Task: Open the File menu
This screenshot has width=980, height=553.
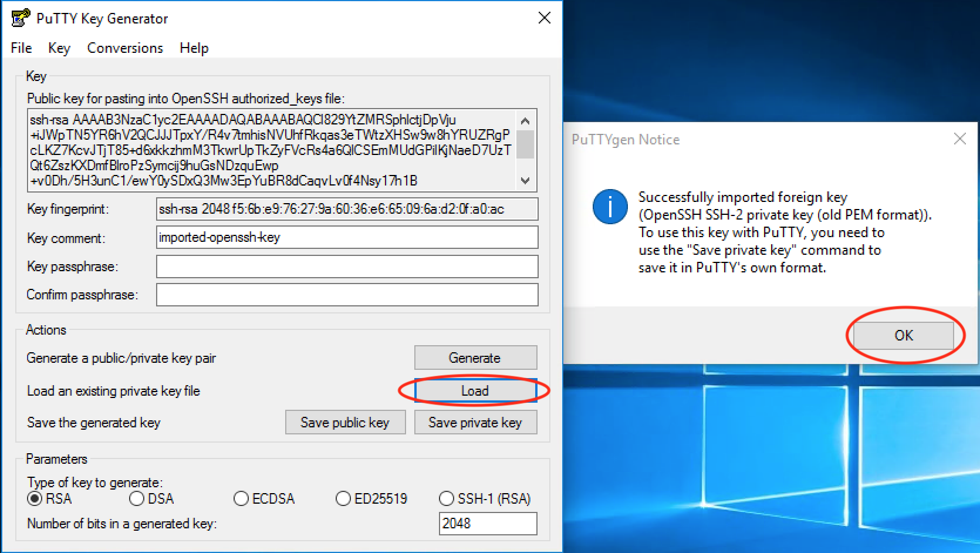Action: click(x=22, y=48)
